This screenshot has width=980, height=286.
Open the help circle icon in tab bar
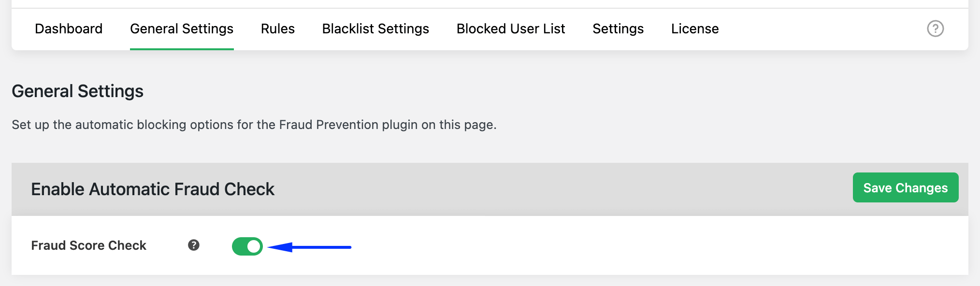tap(935, 29)
